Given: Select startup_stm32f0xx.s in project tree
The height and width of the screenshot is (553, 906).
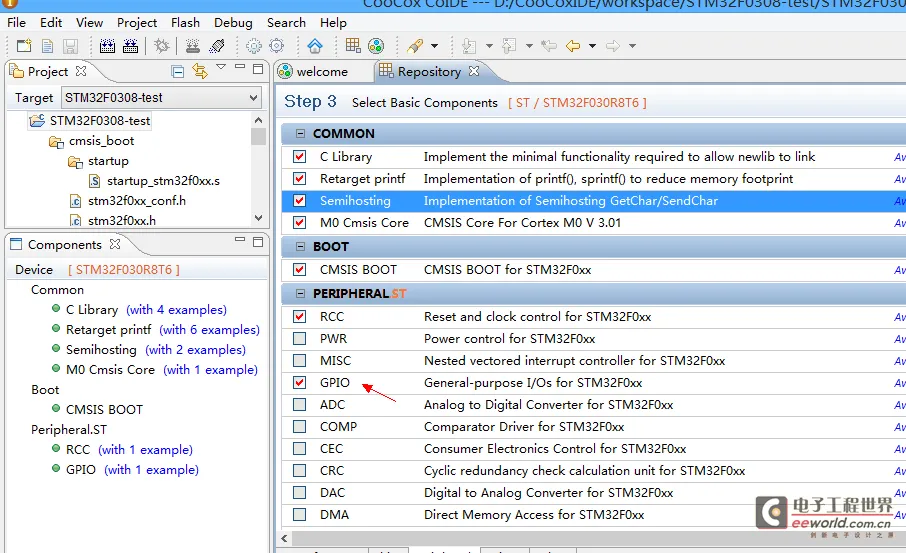Looking at the screenshot, I should [163, 181].
